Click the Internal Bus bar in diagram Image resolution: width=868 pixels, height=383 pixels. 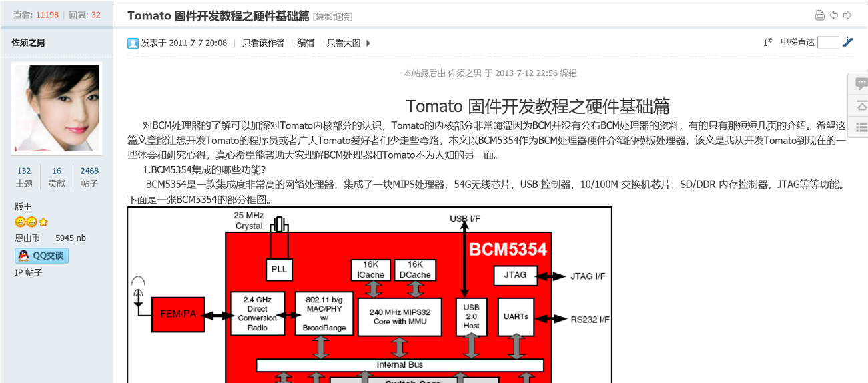click(x=400, y=365)
